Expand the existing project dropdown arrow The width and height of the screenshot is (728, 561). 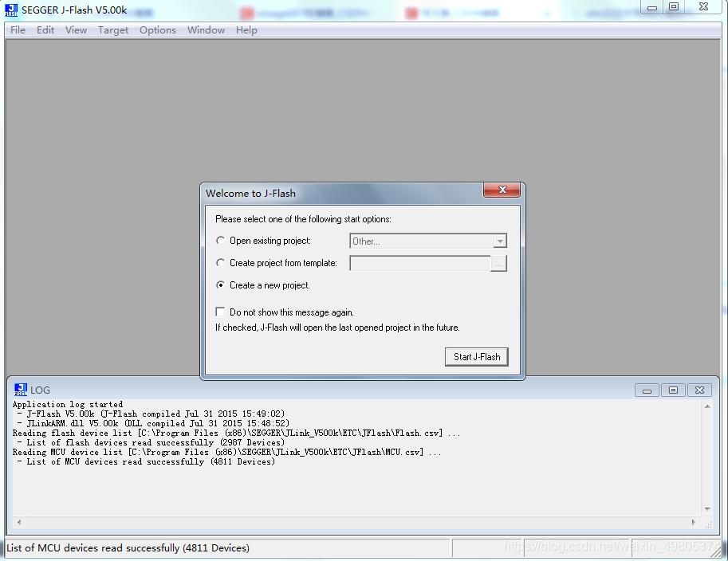click(x=500, y=241)
